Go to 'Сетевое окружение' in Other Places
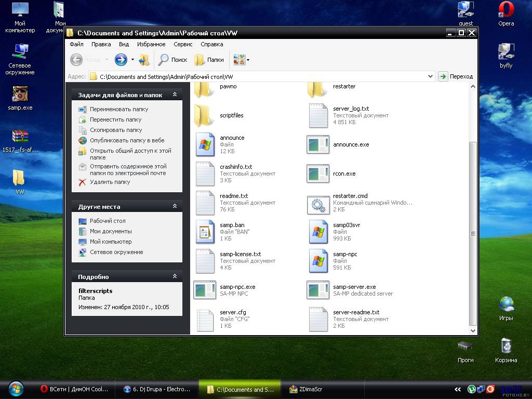The image size is (532, 399). click(116, 252)
